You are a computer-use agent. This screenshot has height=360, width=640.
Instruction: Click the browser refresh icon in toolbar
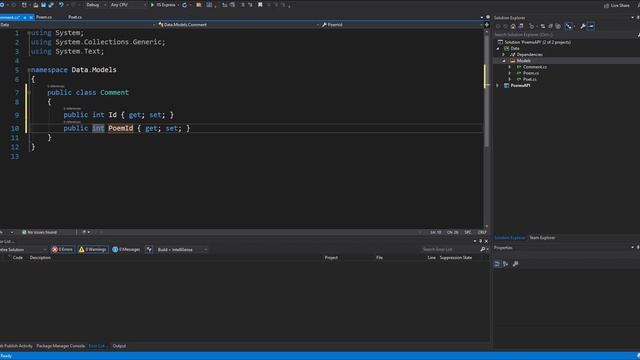point(184,5)
